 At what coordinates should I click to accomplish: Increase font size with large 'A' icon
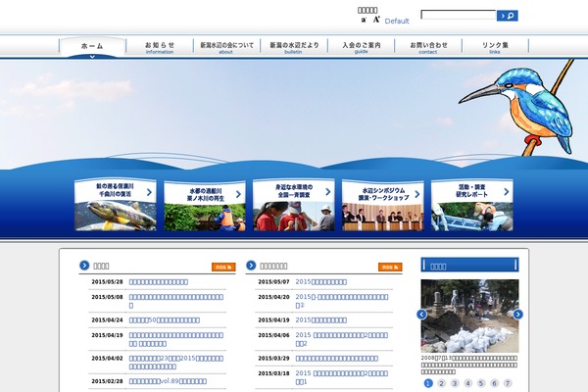[x=376, y=20]
